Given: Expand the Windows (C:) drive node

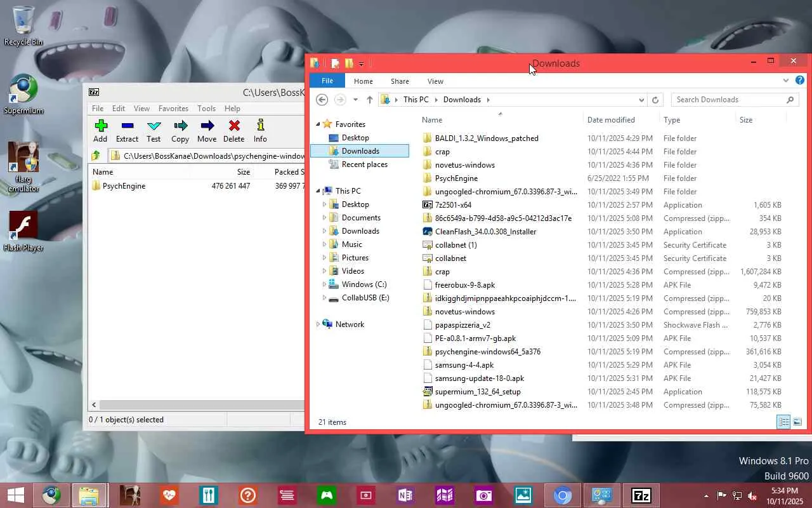Looking at the screenshot, I should coord(324,284).
